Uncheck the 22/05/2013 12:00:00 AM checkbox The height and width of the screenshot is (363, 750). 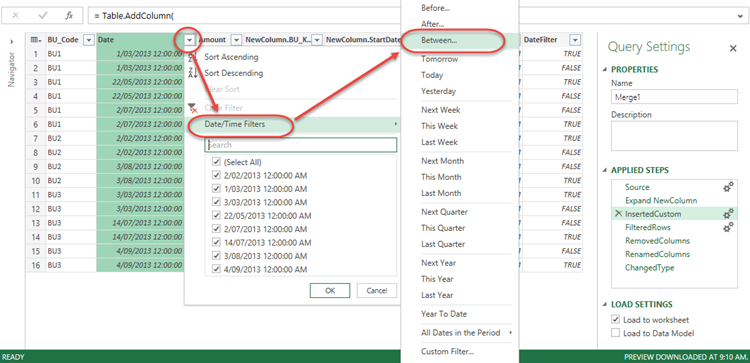pos(215,216)
